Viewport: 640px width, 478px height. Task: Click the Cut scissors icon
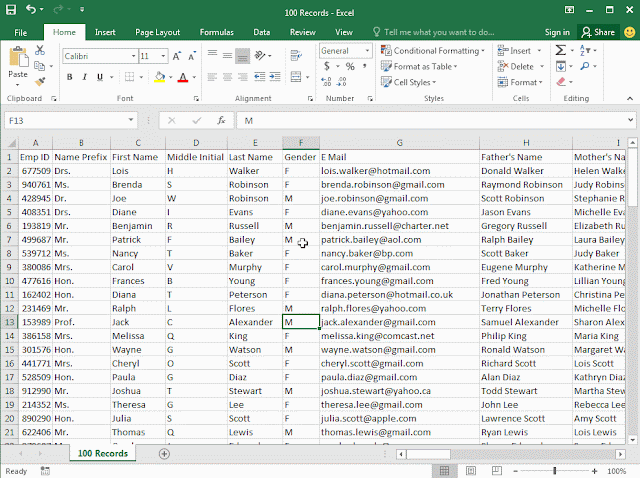(x=40, y=50)
